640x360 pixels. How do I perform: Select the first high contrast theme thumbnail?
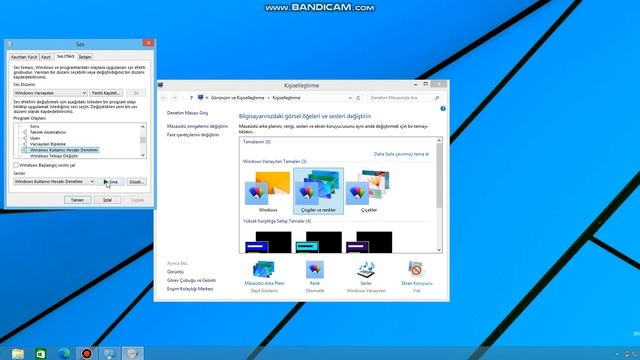click(268, 242)
